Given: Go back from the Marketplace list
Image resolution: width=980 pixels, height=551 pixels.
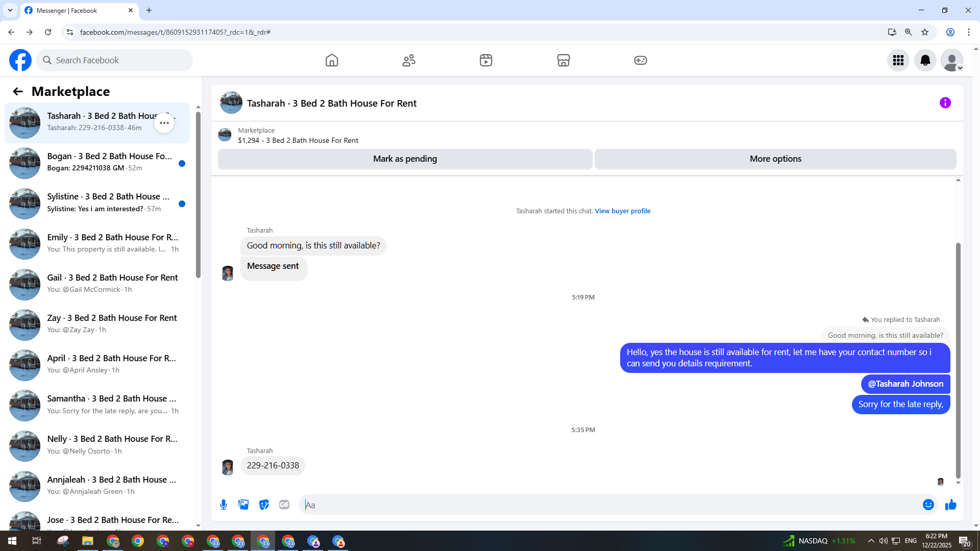Looking at the screenshot, I should click(x=18, y=91).
